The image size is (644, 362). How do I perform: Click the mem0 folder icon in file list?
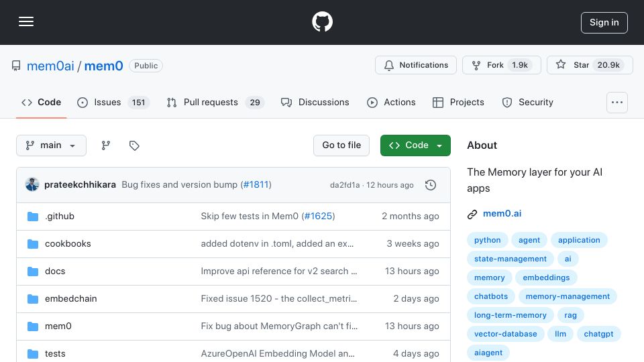33,326
